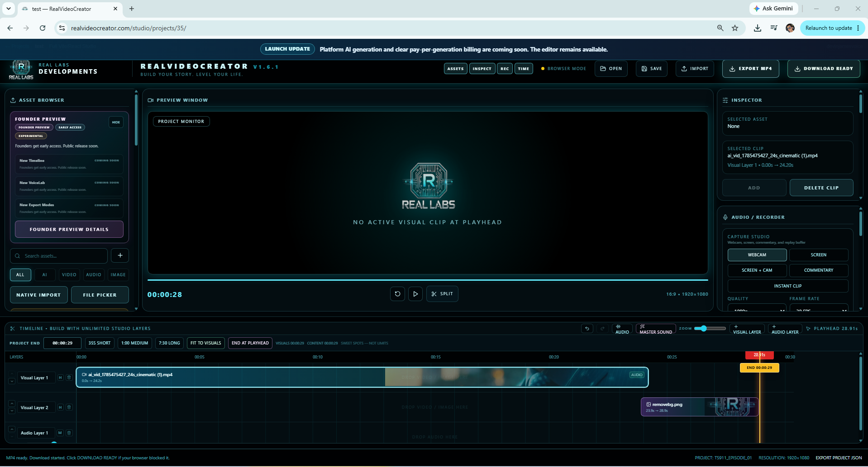Filter assets by the Image tab
Screen dimensions: 868x467
pyautogui.click(x=118, y=275)
